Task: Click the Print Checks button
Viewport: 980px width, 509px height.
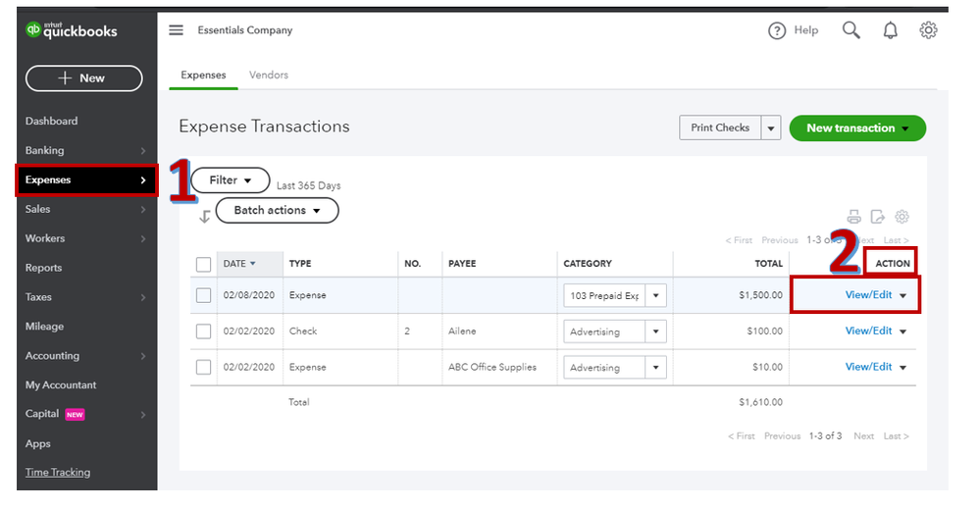Action: point(720,128)
